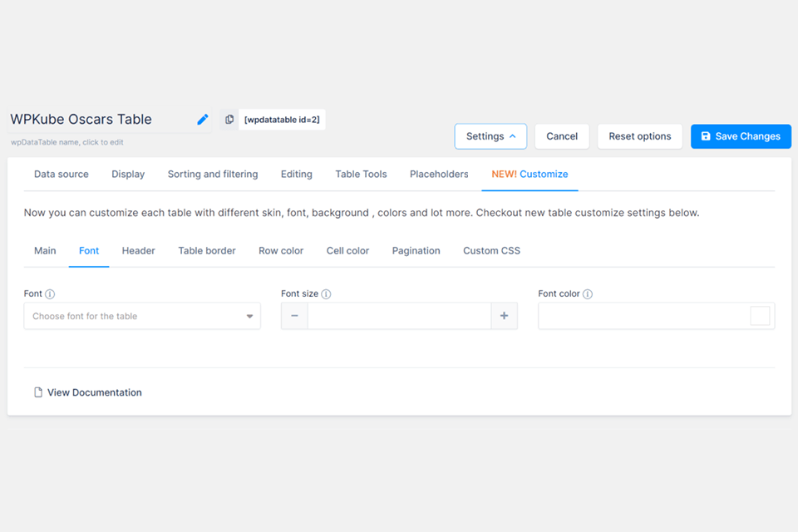Click the info icon next to Font size

point(326,293)
